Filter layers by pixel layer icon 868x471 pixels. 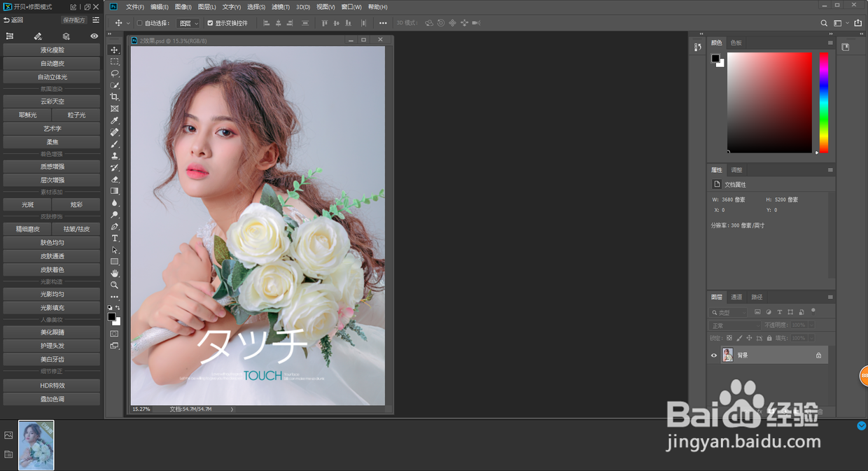(x=757, y=312)
